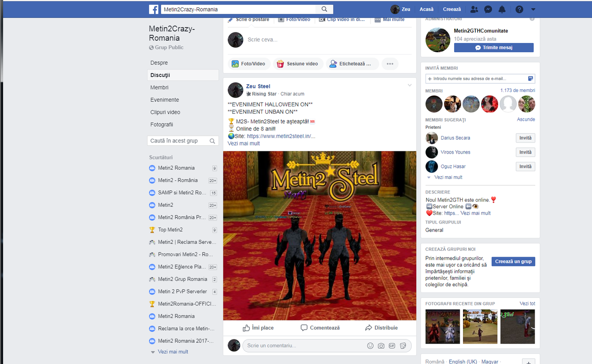This screenshot has height=364, width=592.
Task: Attach a photo with the camera icon
Action: pos(381,345)
